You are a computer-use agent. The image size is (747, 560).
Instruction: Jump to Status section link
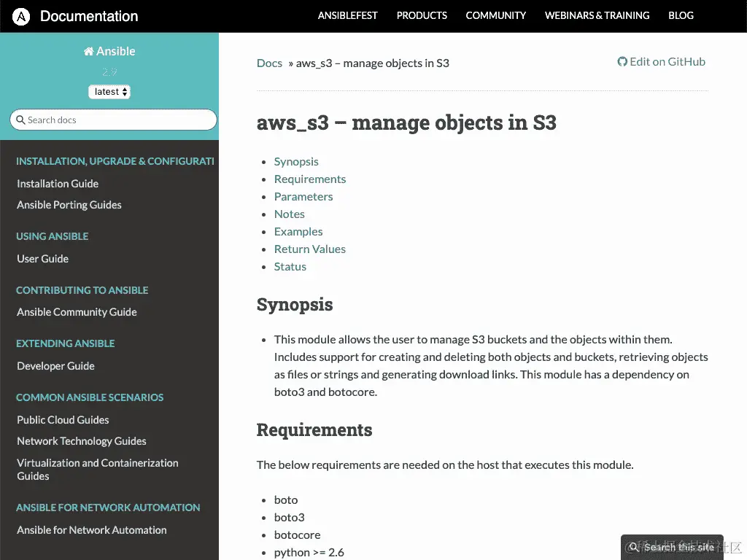(x=290, y=267)
